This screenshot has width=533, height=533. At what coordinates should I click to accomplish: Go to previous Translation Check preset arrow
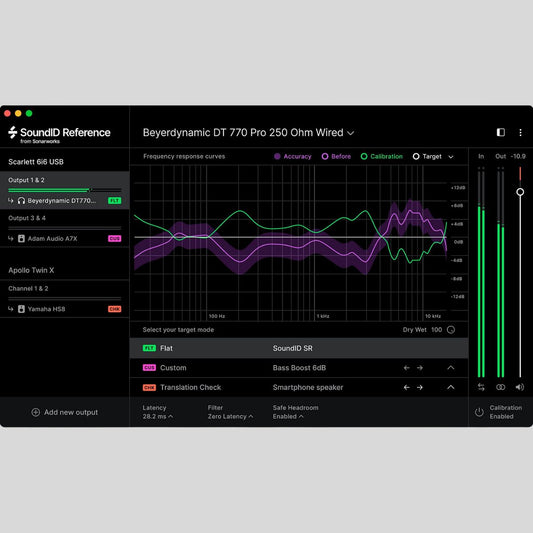pos(407,388)
